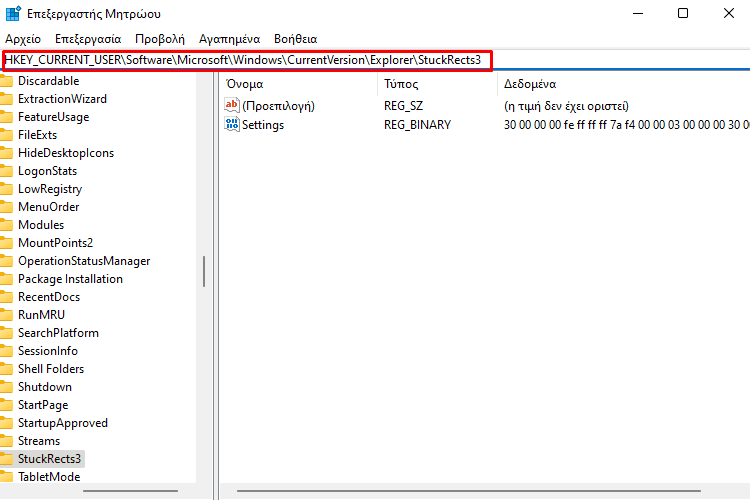Click the folder icon beside RecentDocs
This screenshot has height=500, width=750.
(6, 297)
